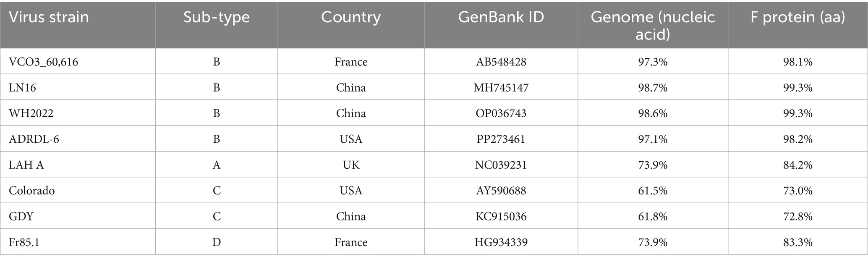Select the ADRDL-6 strain name
The width and height of the screenshot is (868, 262).
pyautogui.click(x=34, y=139)
